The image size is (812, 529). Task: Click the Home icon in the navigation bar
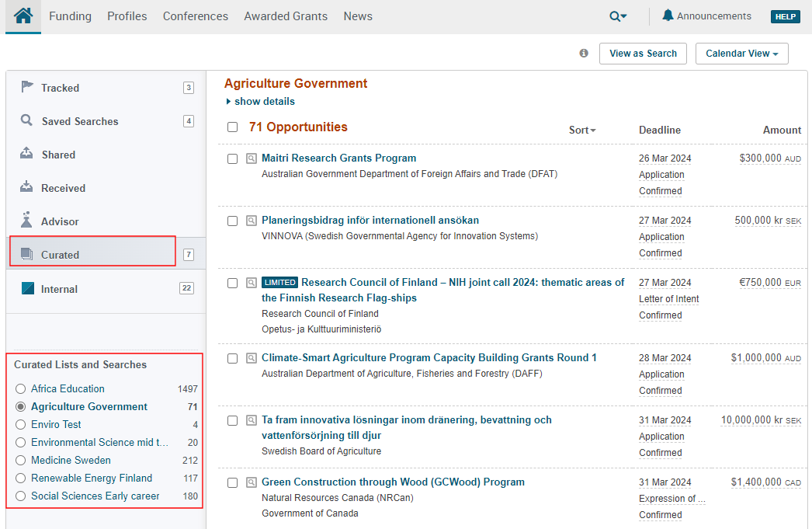[x=23, y=16]
